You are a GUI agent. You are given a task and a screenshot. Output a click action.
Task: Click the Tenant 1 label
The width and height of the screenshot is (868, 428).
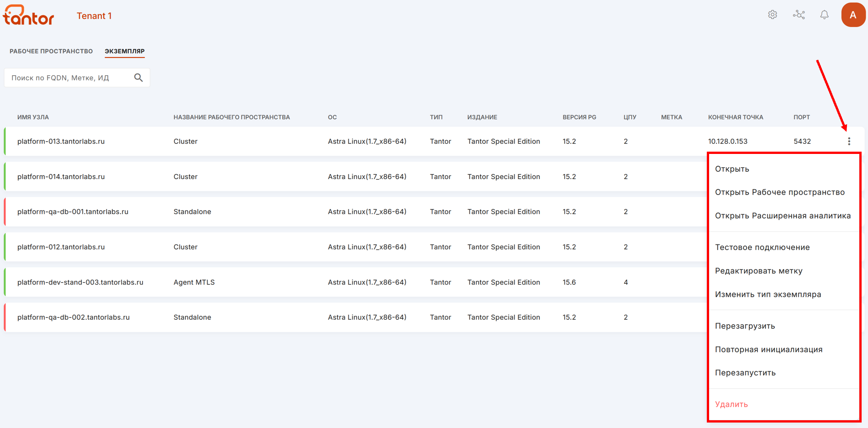[x=94, y=16]
